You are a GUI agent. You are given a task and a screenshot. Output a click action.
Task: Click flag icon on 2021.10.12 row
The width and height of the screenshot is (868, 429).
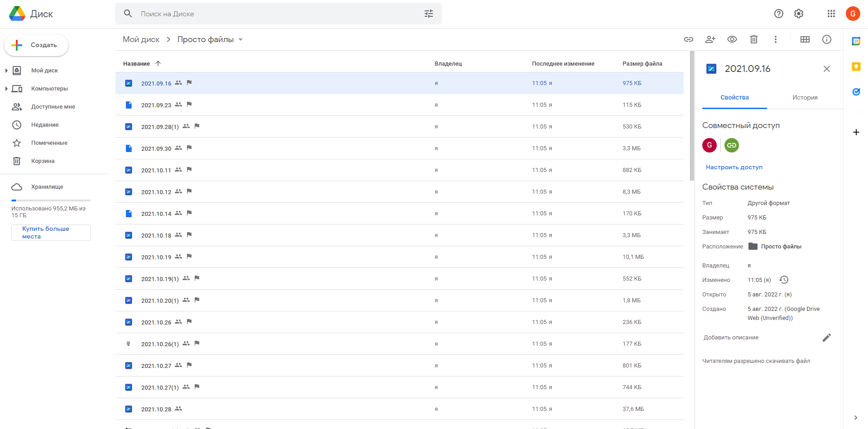[x=189, y=191]
